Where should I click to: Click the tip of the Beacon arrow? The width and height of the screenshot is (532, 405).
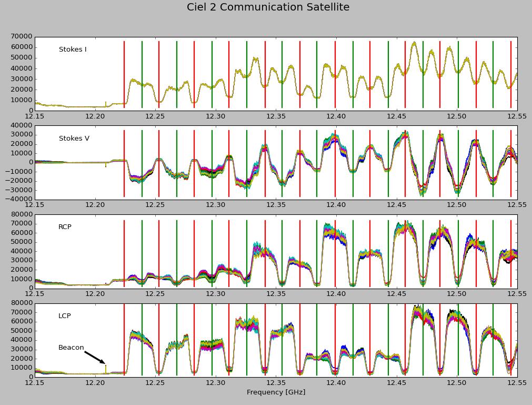pyautogui.click(x=105, y=363)
